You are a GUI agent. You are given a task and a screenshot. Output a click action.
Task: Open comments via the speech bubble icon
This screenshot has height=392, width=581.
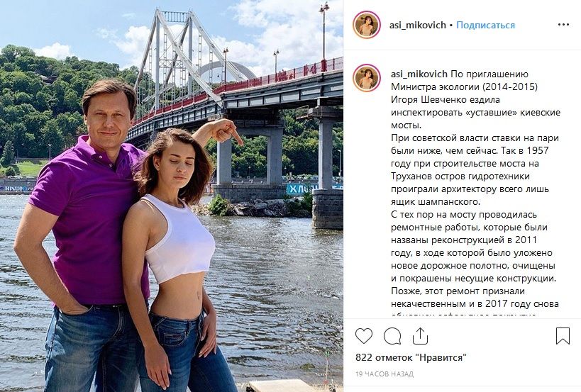pyautogui.click(x=392, y=336)
